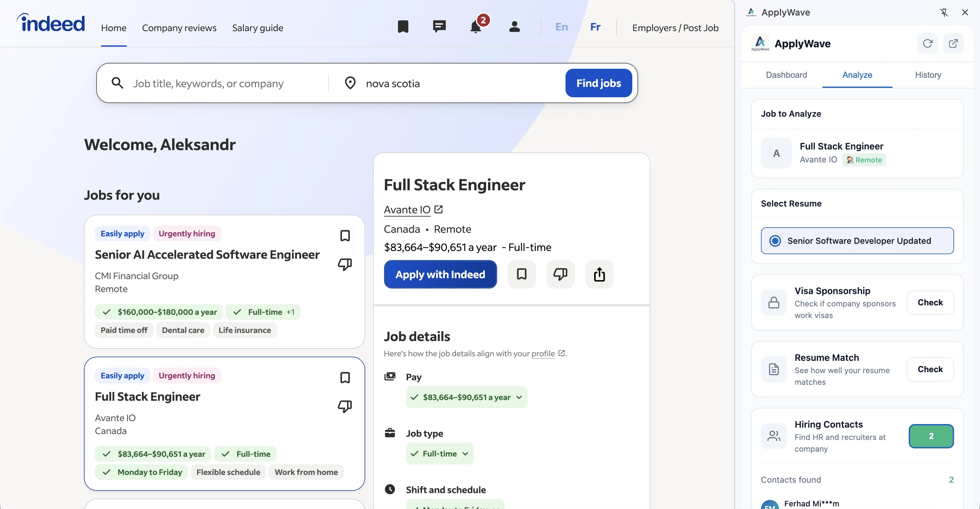The width and height of the screenshot is (980, 509).
Task: Open saved jobs bookmark icon in header
Action: [403, 27]
